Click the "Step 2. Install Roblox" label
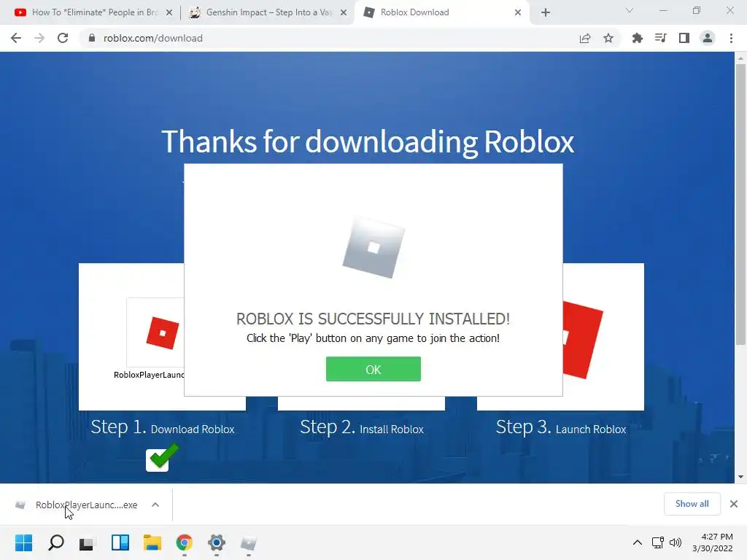This screenshot has width=747, height=560. [x=362, y=427]
